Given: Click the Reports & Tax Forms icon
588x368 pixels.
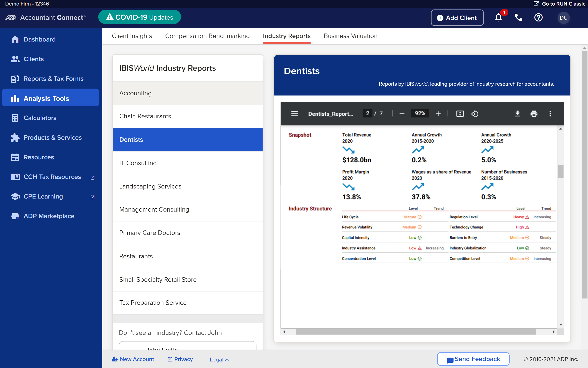Looking at the screenshot, I should point(15,79).
